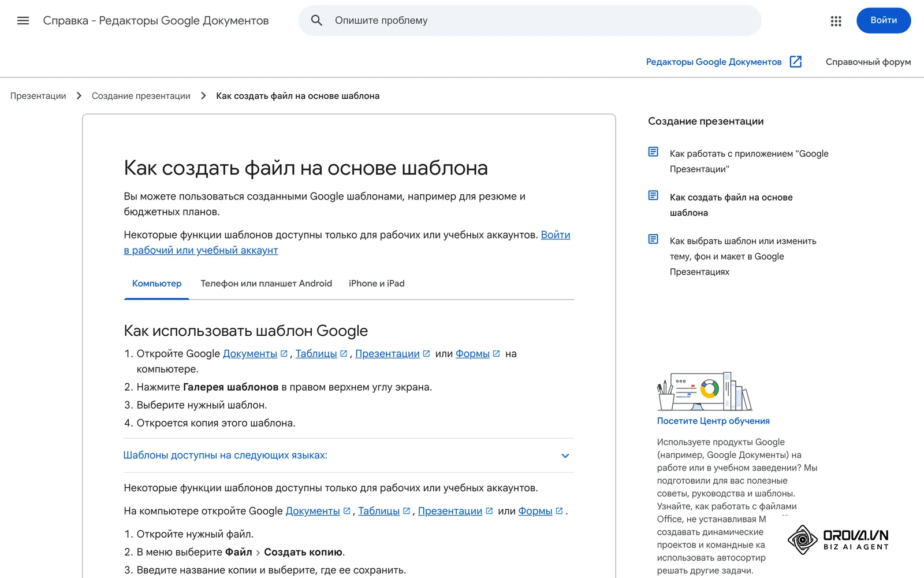Open Презентации link in На компьютере paragraph
924x578 pixels.
click(x=450, y=511)
